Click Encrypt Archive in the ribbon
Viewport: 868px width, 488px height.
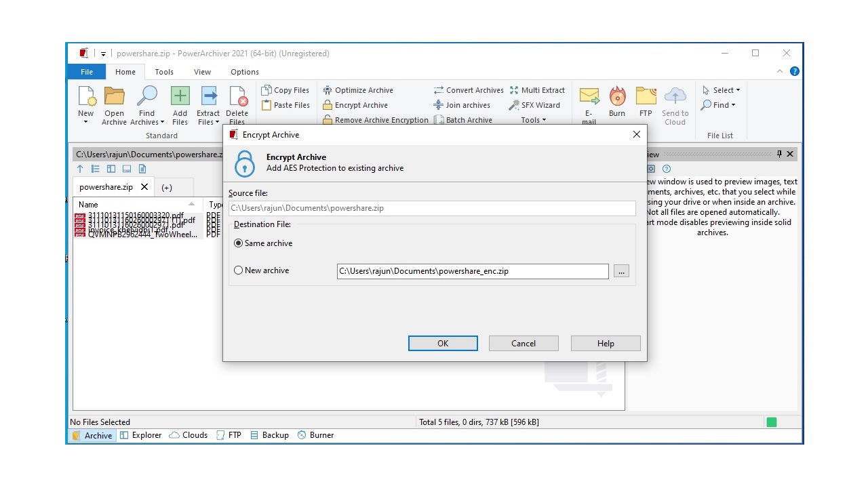click(x=355, y=105)
